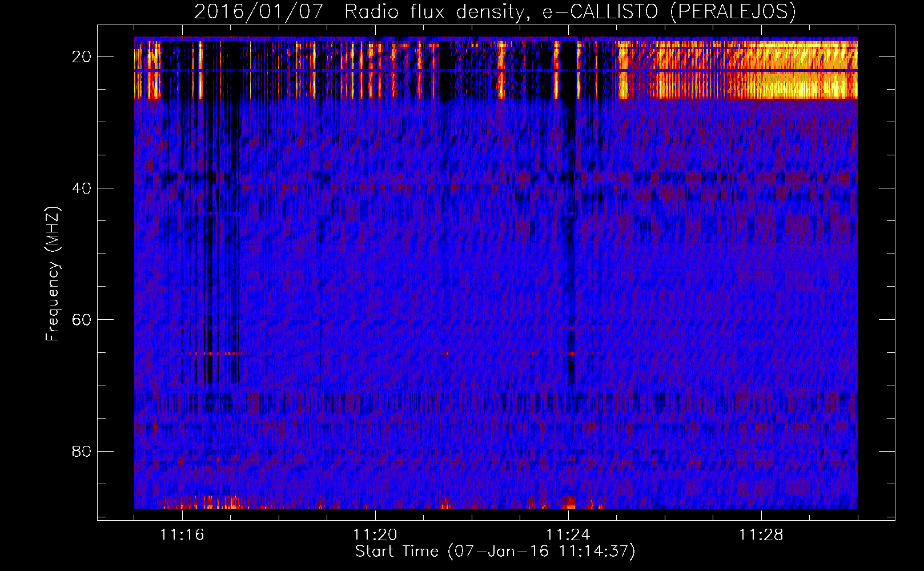Click the 20 frequency tick label

point(82,57)
